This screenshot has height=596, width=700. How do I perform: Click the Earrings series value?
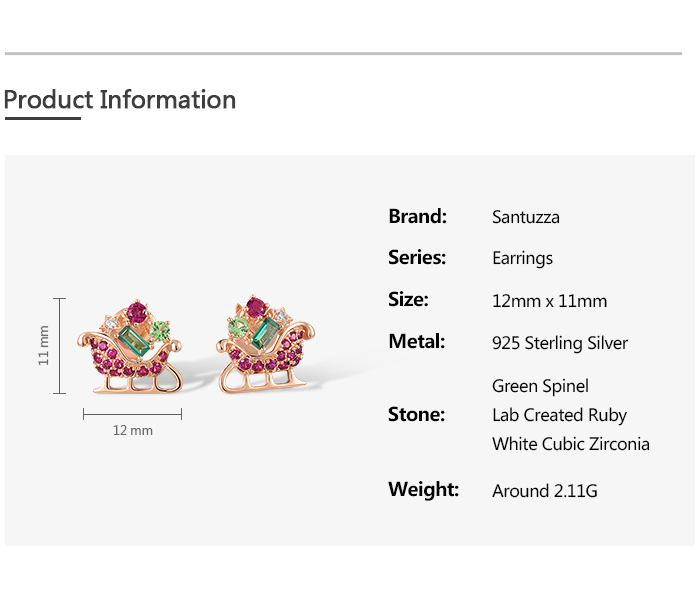522,259
